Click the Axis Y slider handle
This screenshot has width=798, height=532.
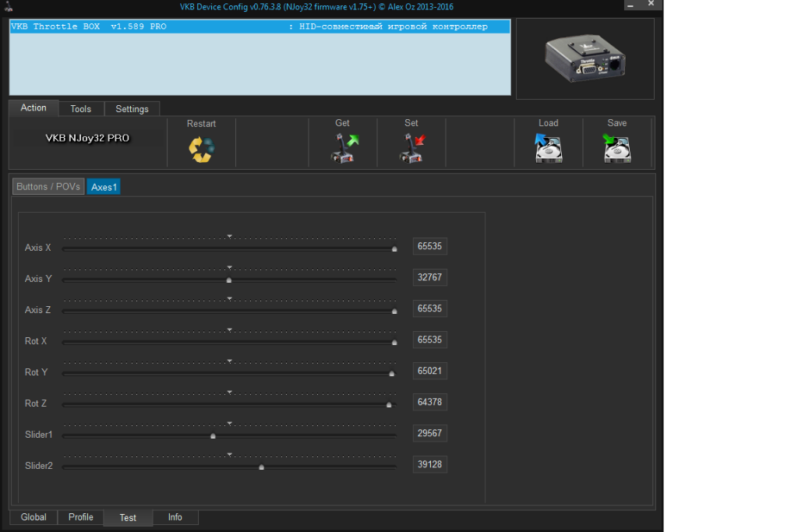click(229, 280)
